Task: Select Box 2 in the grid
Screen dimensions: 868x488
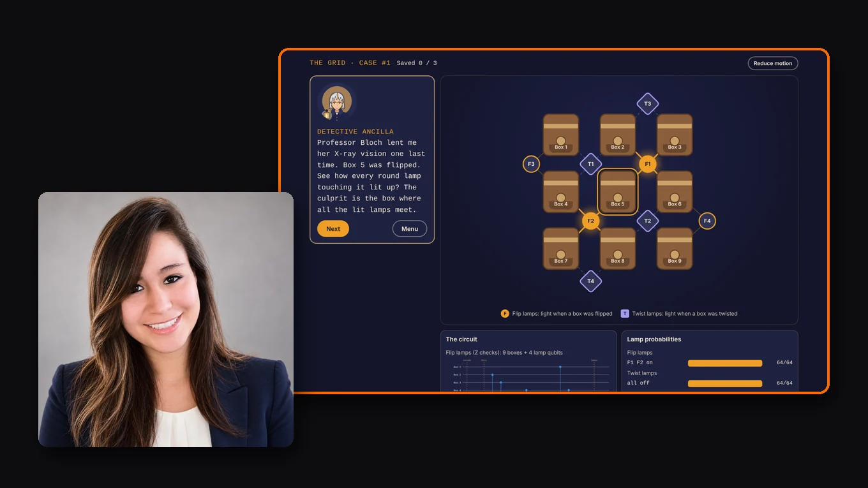Action: [x=618, y=135]
